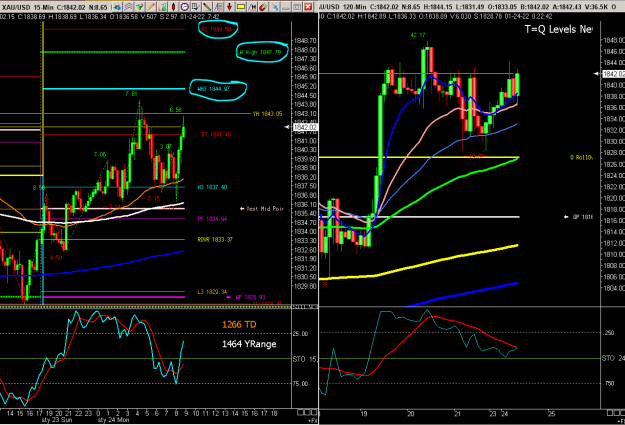This screenshot has width=625, height=425.
Task: Click the H3 1837.40 label
Action: point(212,187)
